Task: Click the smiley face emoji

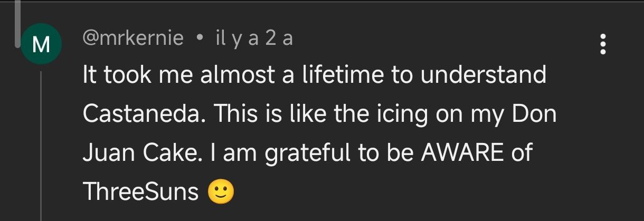Action: (x=221, y=192)
